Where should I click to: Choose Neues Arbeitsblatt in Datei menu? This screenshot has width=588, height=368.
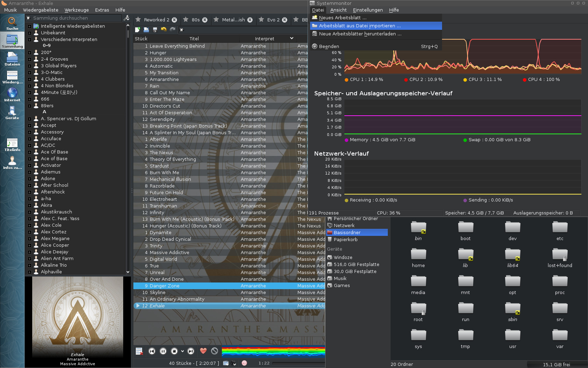pos(376,18)
